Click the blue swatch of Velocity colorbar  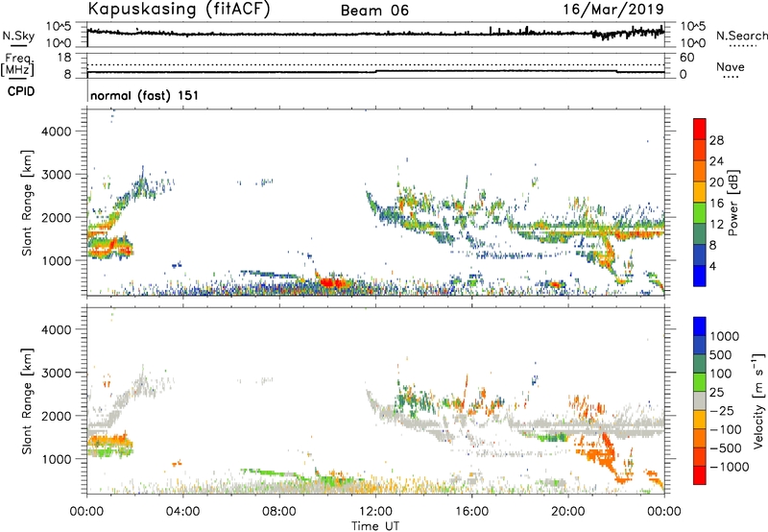[700, 326]
